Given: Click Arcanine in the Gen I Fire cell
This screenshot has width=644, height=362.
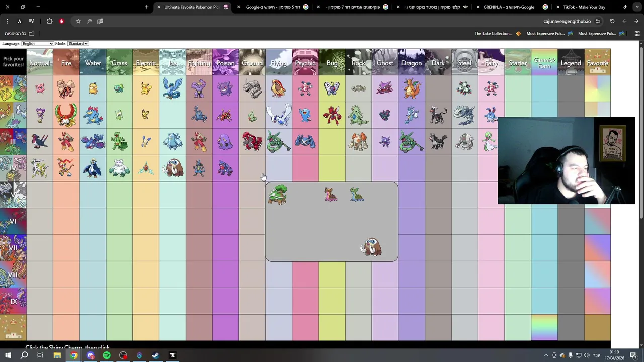Looking at the screenshot, I should (x=66, y=88).
